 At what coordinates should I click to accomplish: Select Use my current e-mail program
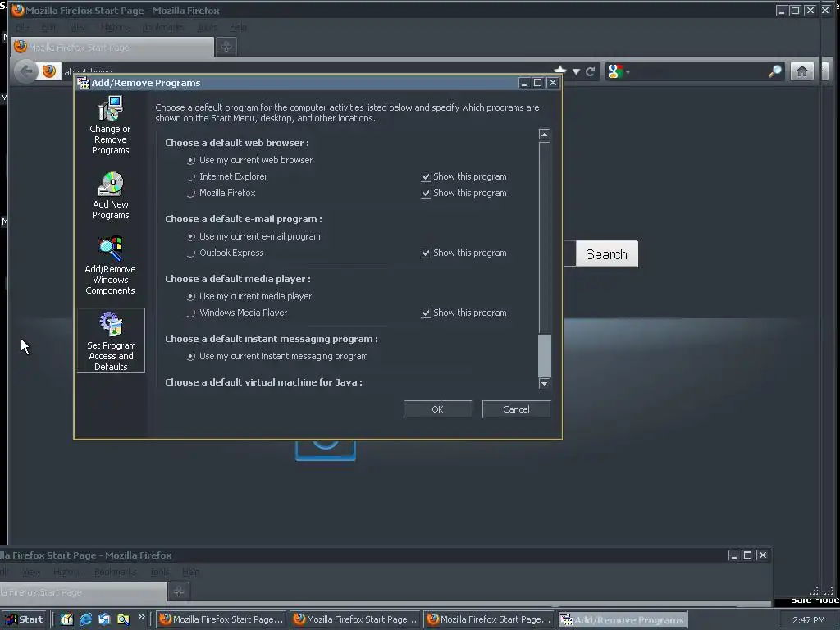point(253,236)
